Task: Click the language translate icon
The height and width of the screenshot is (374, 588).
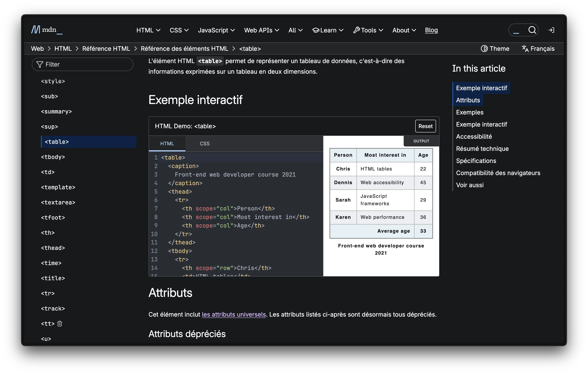Action: [x=525, y=49]
